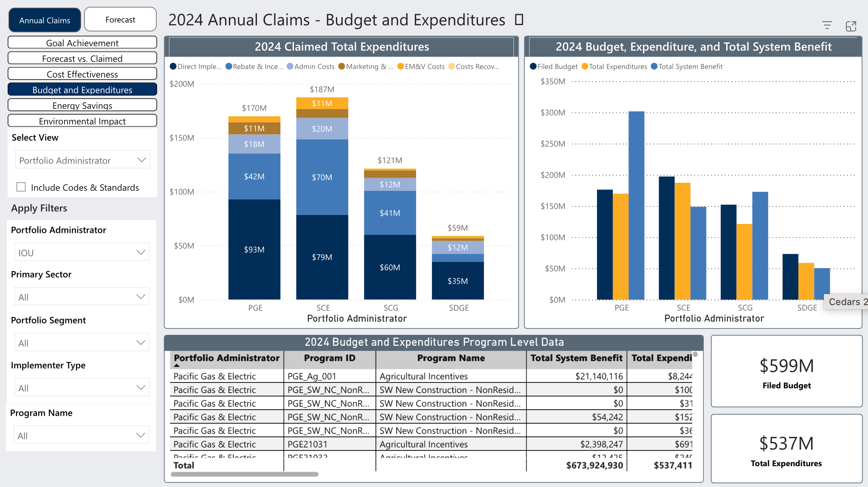The width and height of the screenshot is (868, 487).
Task: Go to the Goal Achievement page
Action: tap(82, 42)
